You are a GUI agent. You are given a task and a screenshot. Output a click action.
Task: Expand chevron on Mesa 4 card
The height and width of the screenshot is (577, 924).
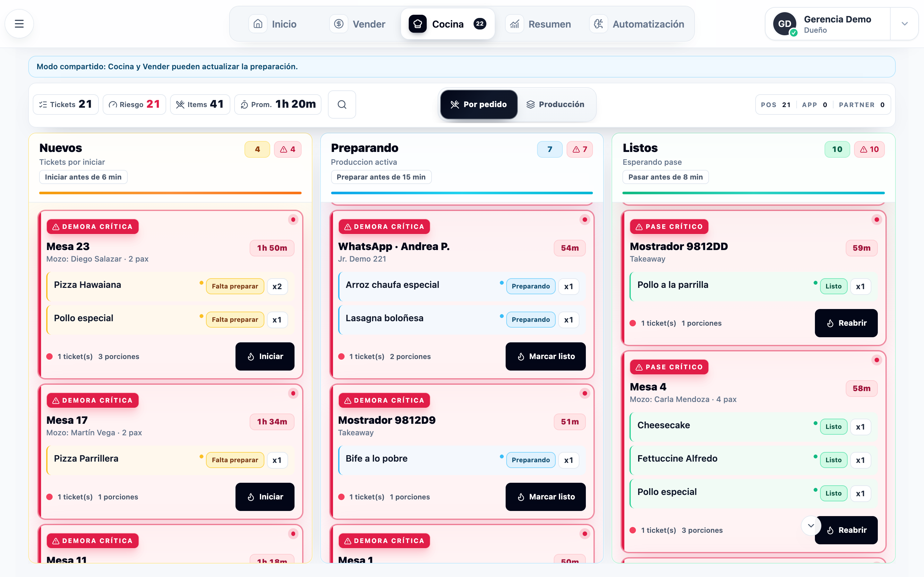click(811, 525)
